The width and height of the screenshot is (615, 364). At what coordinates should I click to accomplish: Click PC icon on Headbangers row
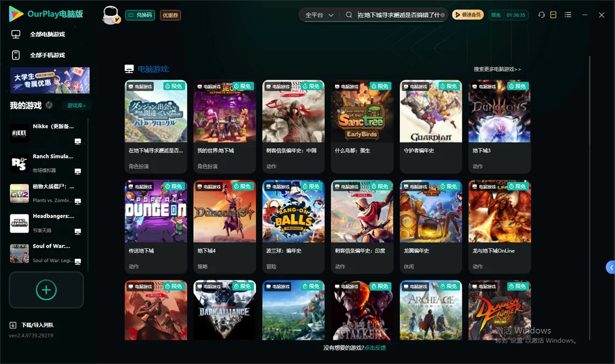[77, 231]
